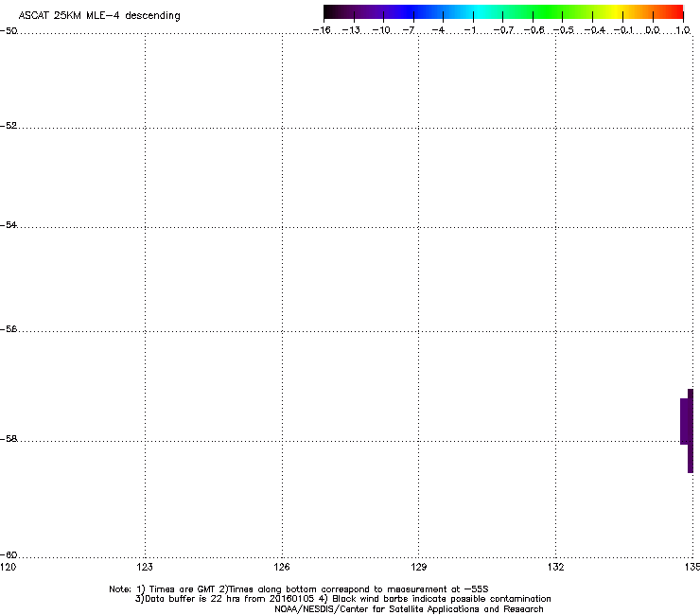Click the -16 colorbar label
Screen dimensions: 700x615
click(x=322, y=30)
